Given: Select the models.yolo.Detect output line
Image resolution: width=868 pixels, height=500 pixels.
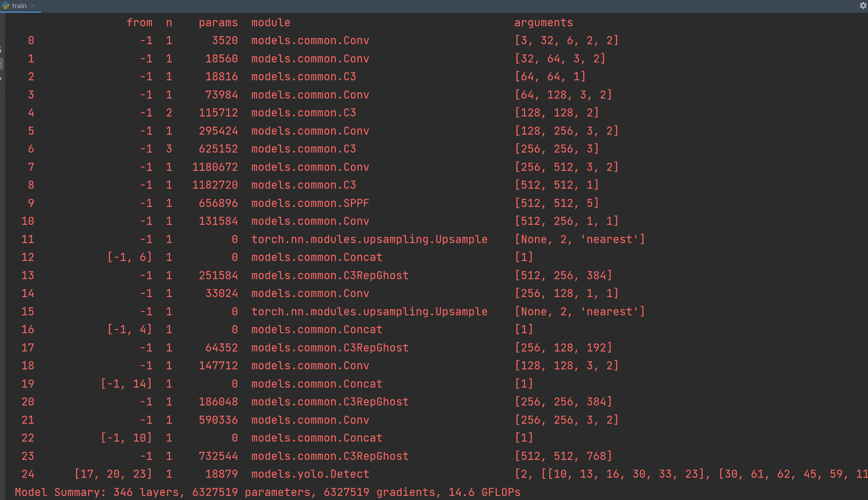Looking at the screenshot, I should click(x=310, y=474).
